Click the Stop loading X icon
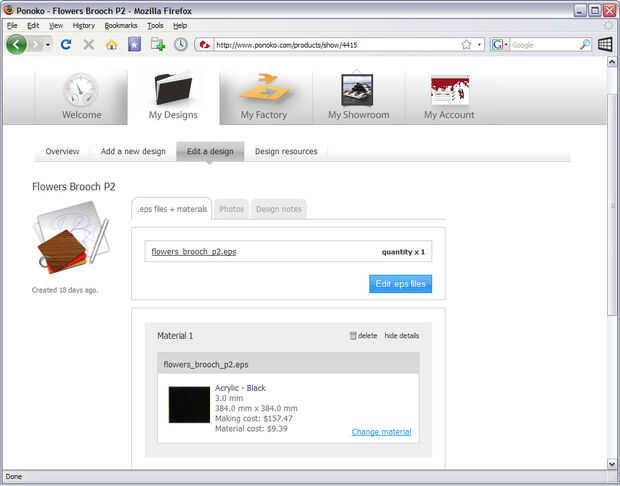The height and width of the screenshot is (486, 620). click(89, 45)
